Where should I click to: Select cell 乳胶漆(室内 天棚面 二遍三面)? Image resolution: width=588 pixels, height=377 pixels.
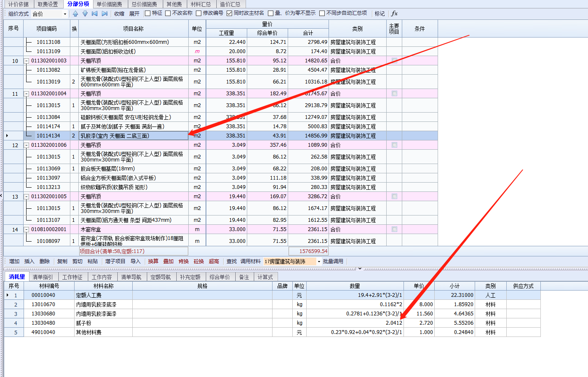pos(134,136)
